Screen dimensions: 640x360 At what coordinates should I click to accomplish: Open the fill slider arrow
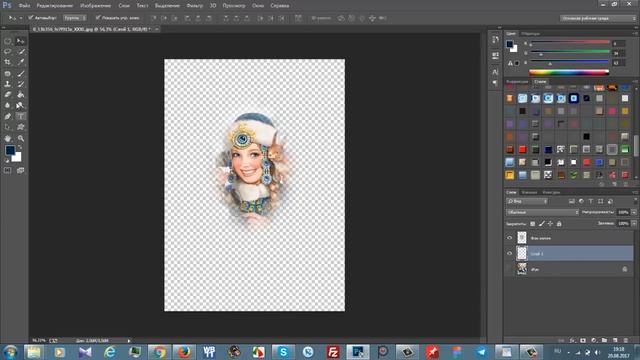click(634, 224)
